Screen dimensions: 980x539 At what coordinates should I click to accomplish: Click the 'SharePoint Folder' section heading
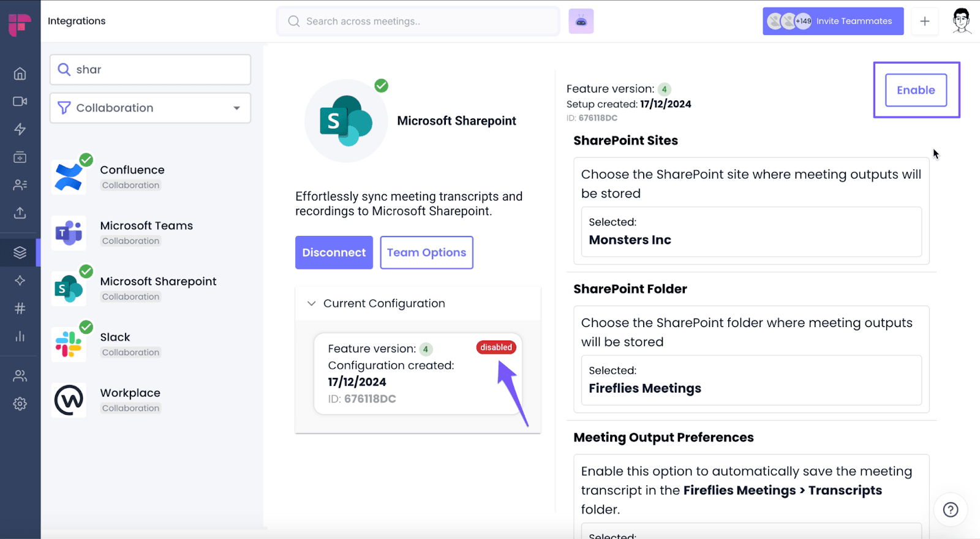(630, 288)
